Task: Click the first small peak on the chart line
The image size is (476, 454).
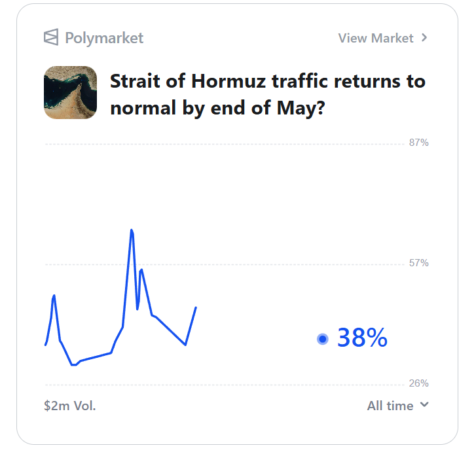Action: point(54,295)
